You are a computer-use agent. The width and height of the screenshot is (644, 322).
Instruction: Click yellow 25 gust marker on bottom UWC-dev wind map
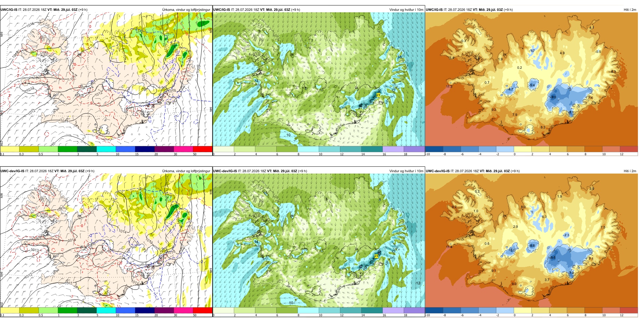click(376, 256)
